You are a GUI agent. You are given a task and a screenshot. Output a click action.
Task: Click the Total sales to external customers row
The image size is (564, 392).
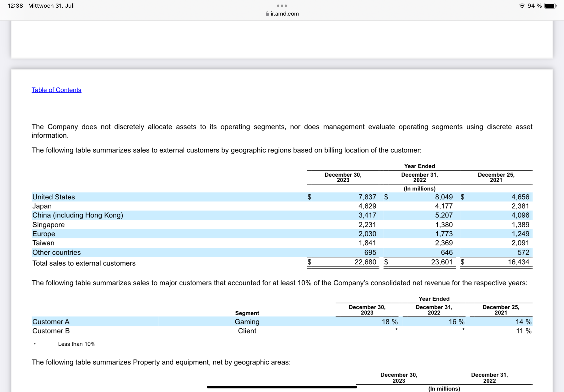point(84,263)
